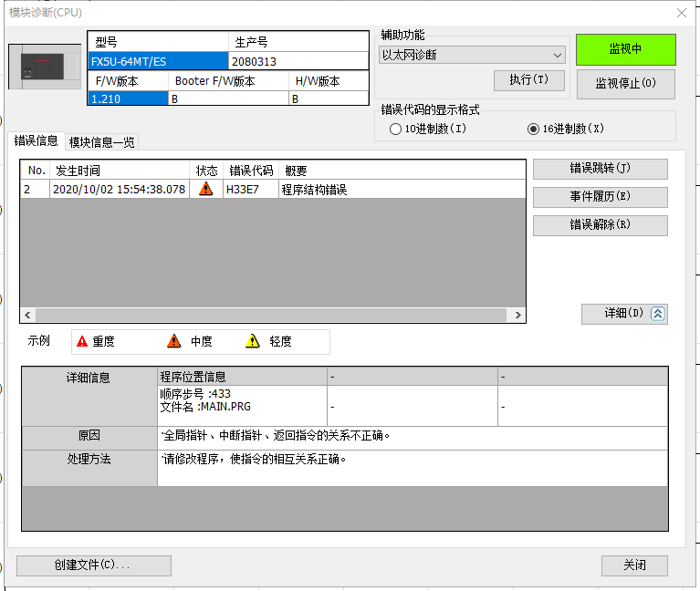The height and width of the screenshot is (591, 700).
Task: Click the PLC module thumbnail image
Action: click(45, 67)
